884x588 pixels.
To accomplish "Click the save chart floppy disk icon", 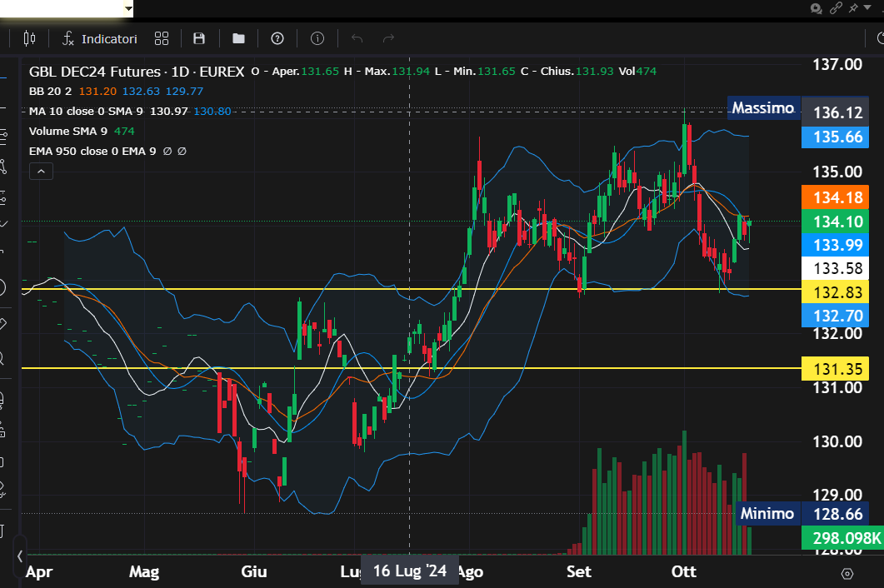I will coord(199,38).
